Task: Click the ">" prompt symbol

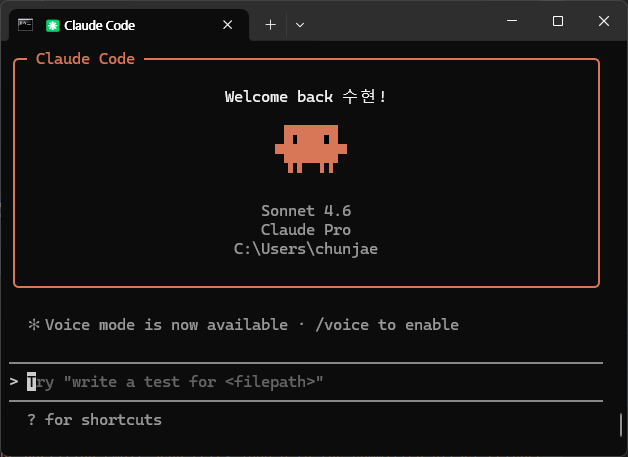Action: [x=14, y=381]
